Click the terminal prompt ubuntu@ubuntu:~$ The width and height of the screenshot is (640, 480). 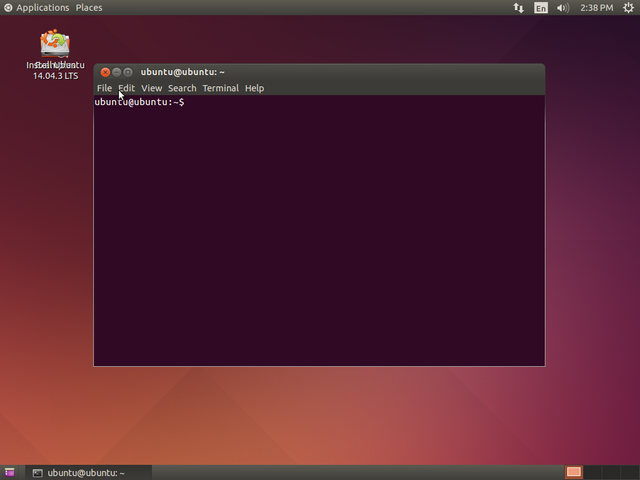(139, 102)
